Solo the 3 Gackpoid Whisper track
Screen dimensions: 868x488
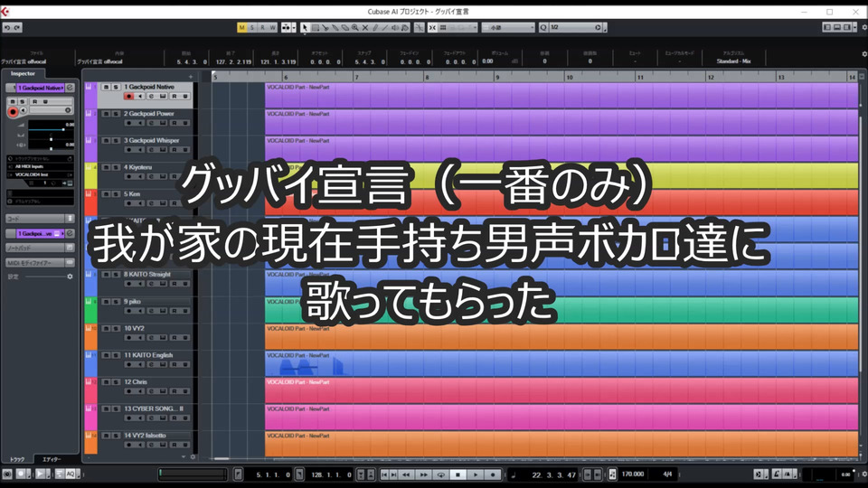pyautogui.click(x=116, y=141)
